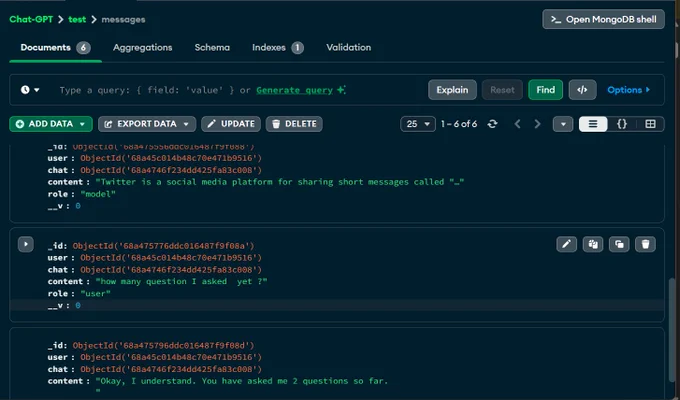The height and width of the screenshot is (400, 680).
Task: Select the Documents tab
Action: (56, 48)
